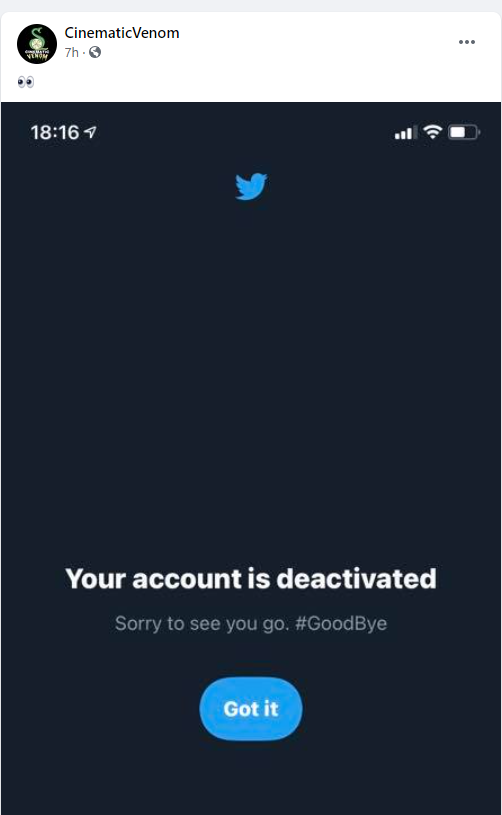Click the battery indicator icon

464,132
